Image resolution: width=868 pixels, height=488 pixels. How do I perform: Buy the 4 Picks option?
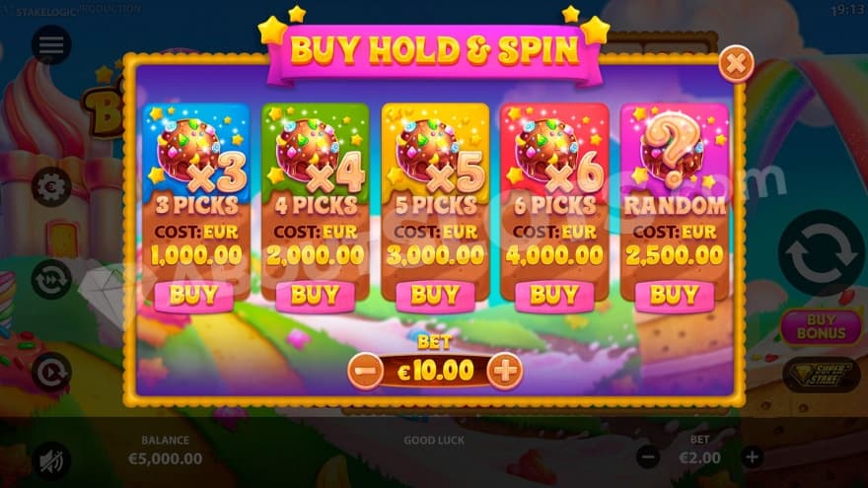[315, 296]
